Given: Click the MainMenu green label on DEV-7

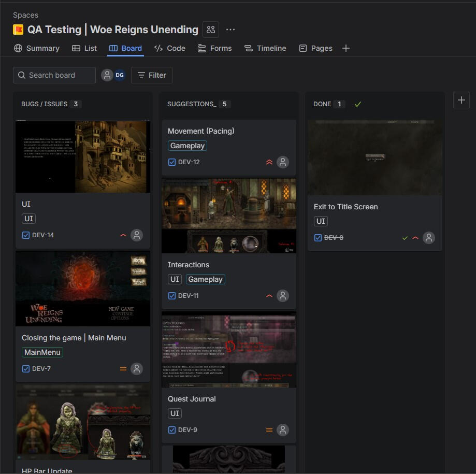Looking at the screenshot, I should click(42, 352).
